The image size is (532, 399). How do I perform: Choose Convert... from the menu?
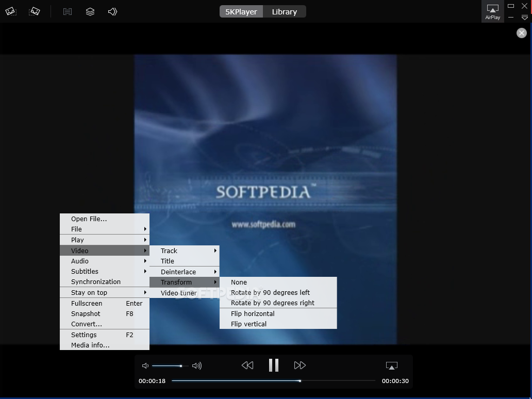pyautogui.click(x=105, y=324)
